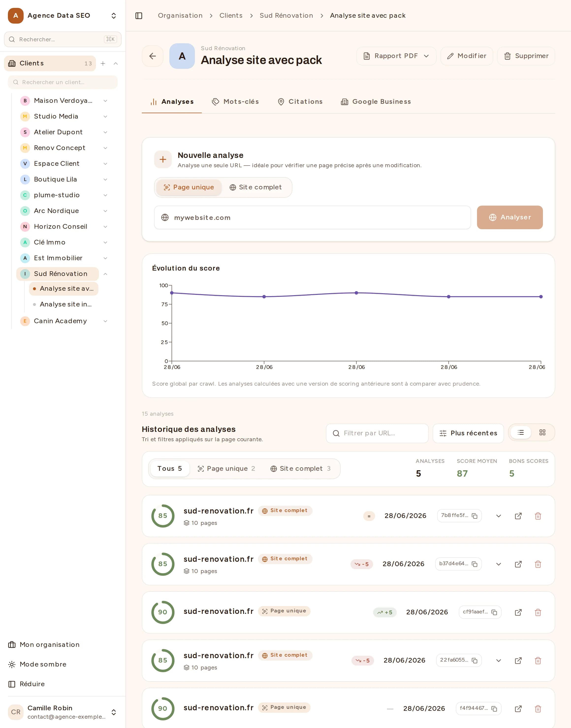
Task: Open the 22fa6055 analysis externally
Action: [x=518, y=661]
